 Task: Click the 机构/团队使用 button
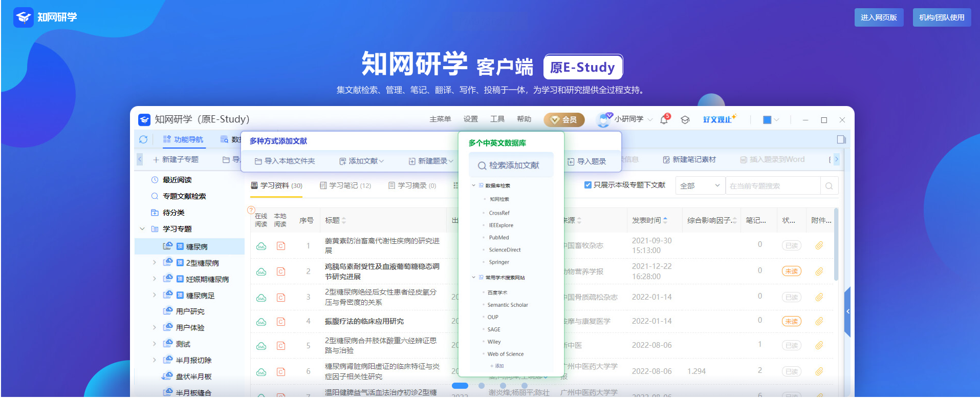(942, 17)
